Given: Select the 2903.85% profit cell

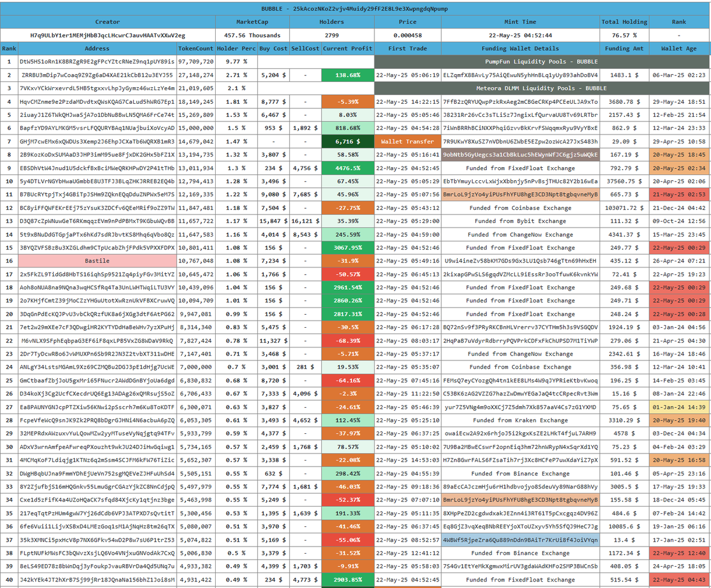Looking at the screenshot, I should click(347, 580).
